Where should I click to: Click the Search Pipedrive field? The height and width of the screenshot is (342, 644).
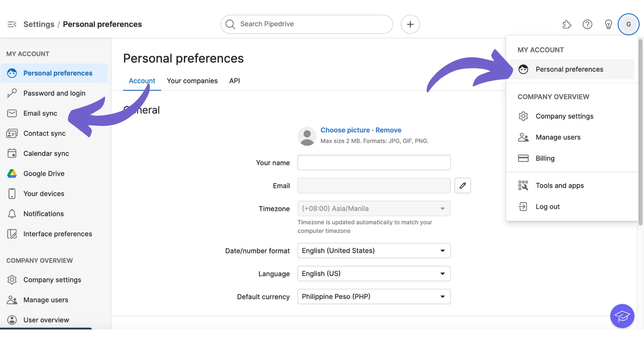click(307, 24)
